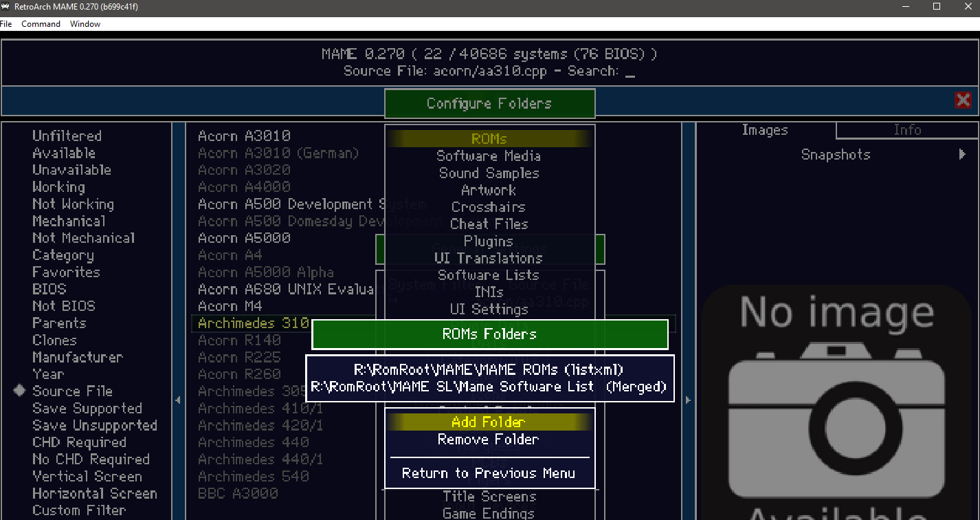Select Acorn A5000 system
The height and width of the screenshot is (520, 980).
(244, 238)
